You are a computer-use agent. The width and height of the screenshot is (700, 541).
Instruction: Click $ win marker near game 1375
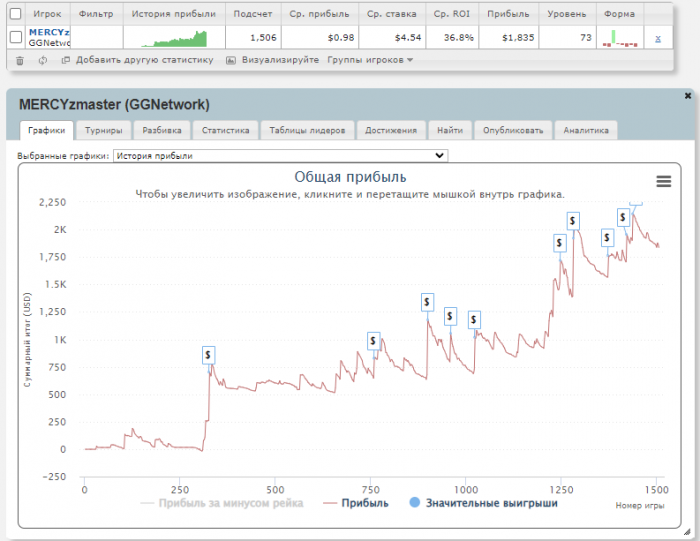607,238
